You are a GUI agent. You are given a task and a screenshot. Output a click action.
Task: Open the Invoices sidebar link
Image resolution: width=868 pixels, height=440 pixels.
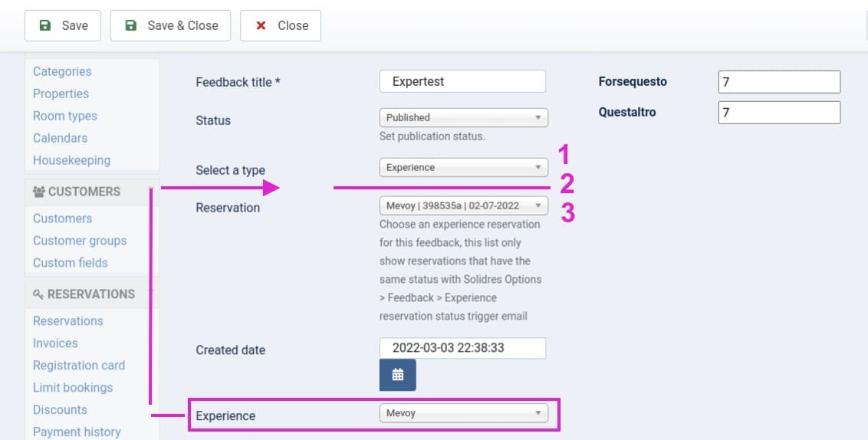[x=55, y=343]
